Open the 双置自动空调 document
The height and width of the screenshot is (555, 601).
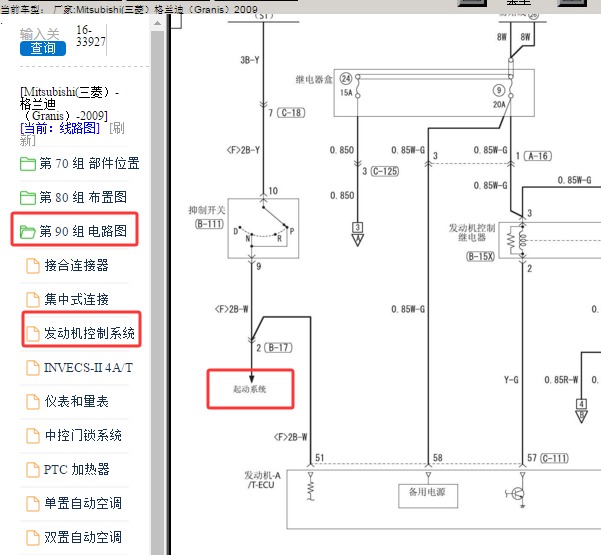point(83,537)
